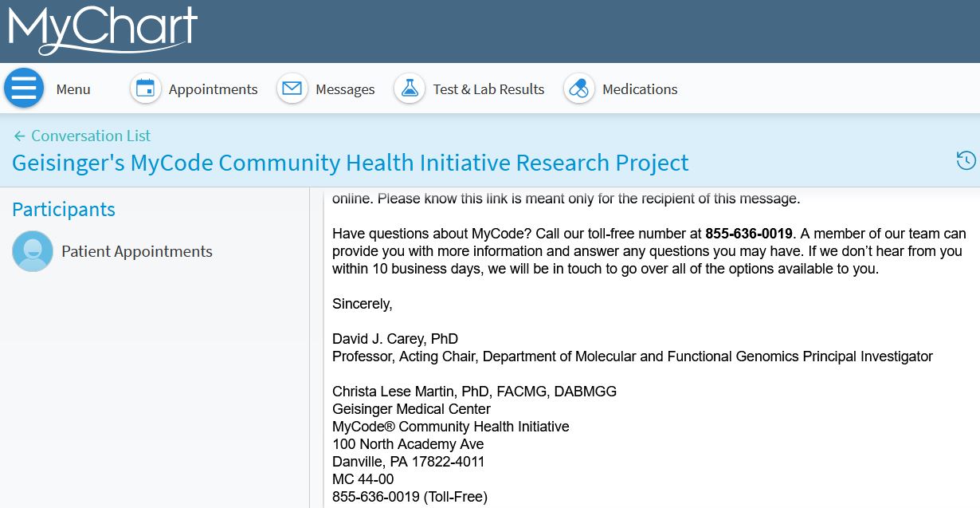Click the MyCode® Community Health Initiative signature line
Screen dimensions: 980x508
(x=451, y=427)
